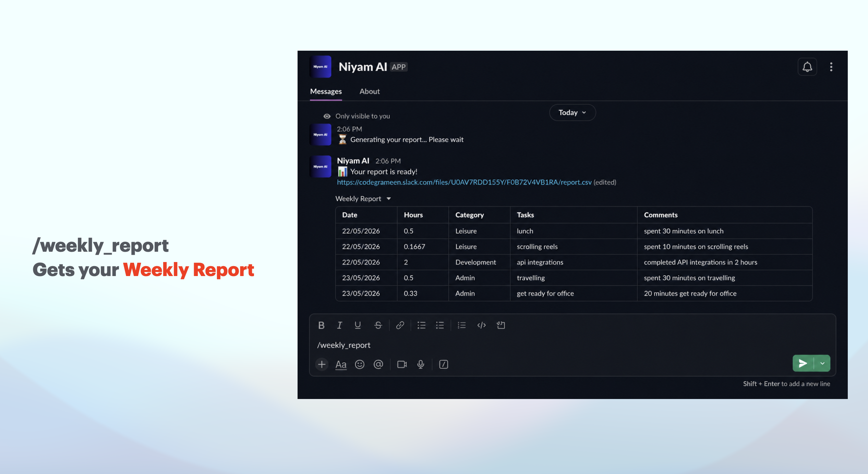Screen dimensions: 868x474
Task: Select the 'lunch' task cell
Action: (x=573, y=231)
